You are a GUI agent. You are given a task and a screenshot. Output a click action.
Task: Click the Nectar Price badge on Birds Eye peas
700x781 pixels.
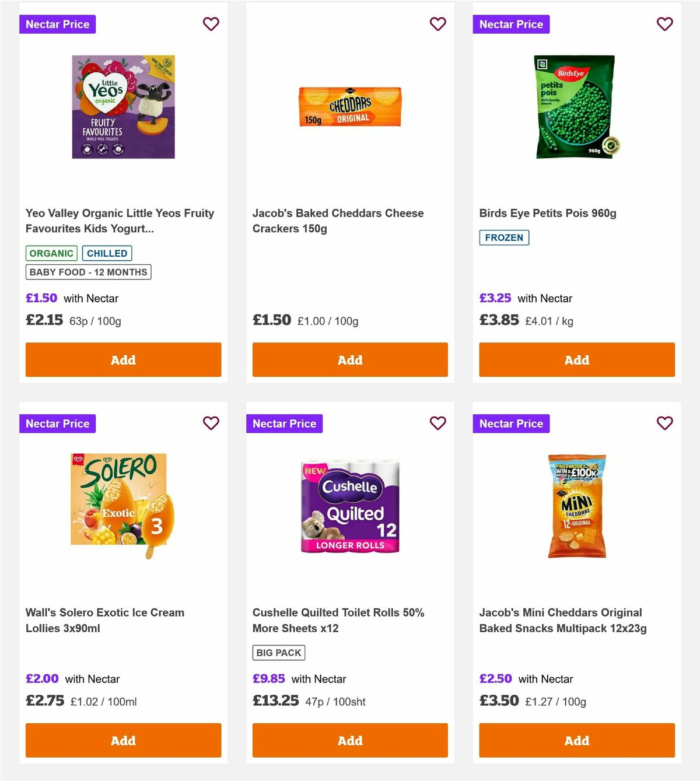[511, 24]
